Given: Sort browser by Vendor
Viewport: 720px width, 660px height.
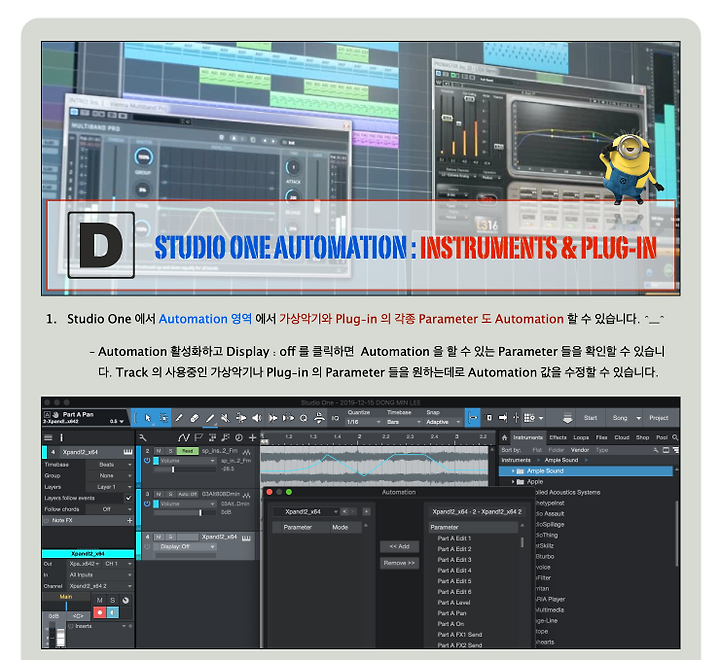Looking at the screenshot, I should click(x=579, y=450).
